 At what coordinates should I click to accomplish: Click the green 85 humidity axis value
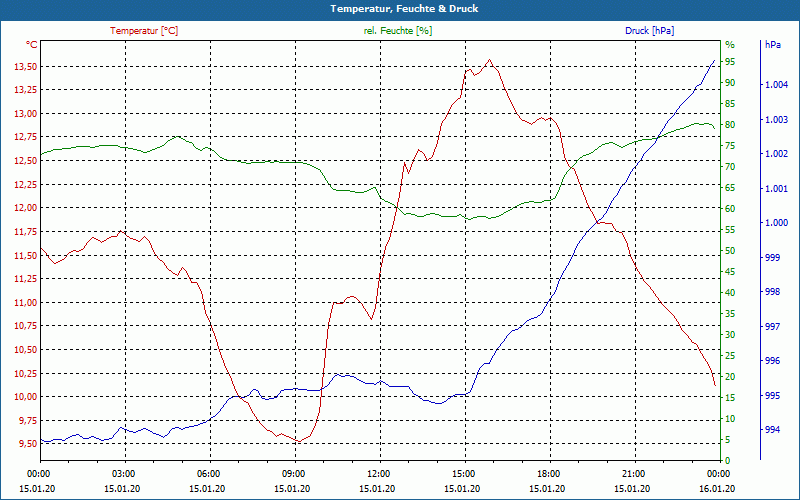730,104
